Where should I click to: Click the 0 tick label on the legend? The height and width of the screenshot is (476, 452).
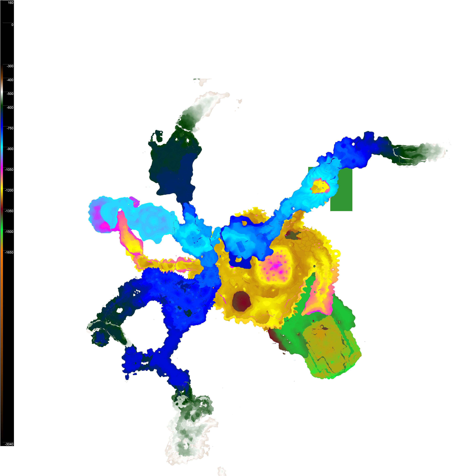point(12,25)
